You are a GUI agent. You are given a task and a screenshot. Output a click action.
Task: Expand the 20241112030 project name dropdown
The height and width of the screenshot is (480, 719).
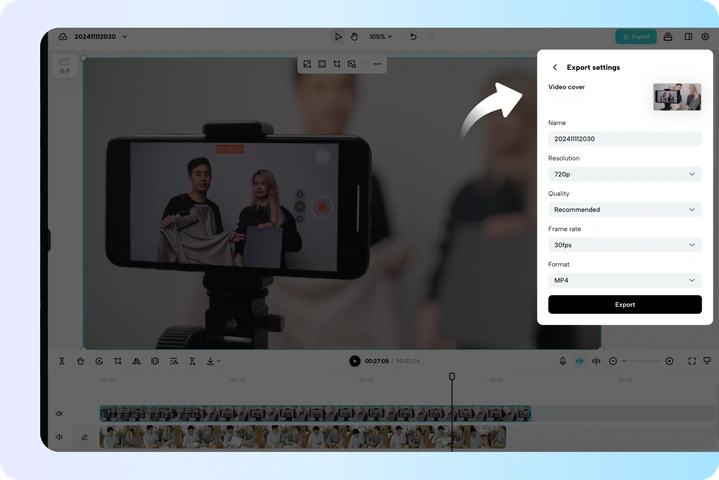tap(125, 37)
